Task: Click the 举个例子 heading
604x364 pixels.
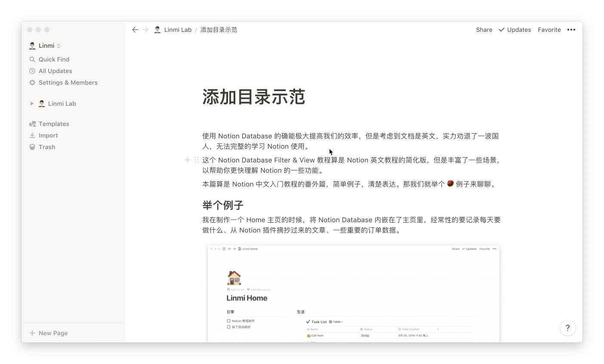Action: (223, 205)
